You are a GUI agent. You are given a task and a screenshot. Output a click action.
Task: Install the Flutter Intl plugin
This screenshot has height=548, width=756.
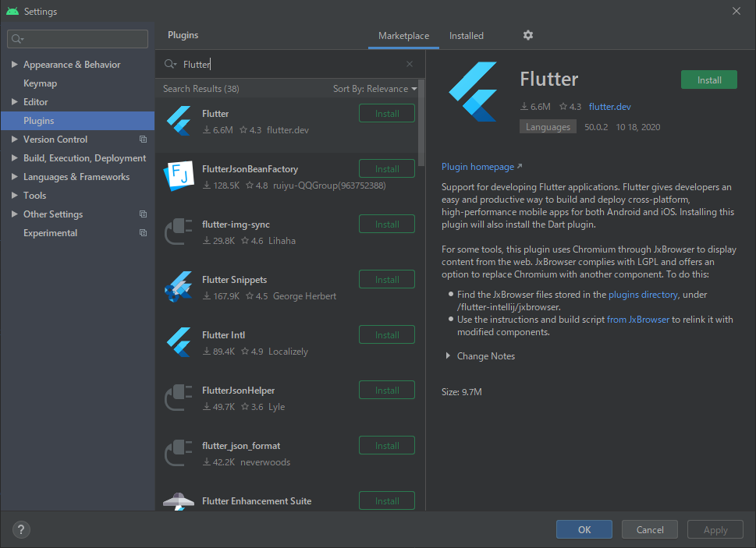pyautogui.click(x=387, y=335)
